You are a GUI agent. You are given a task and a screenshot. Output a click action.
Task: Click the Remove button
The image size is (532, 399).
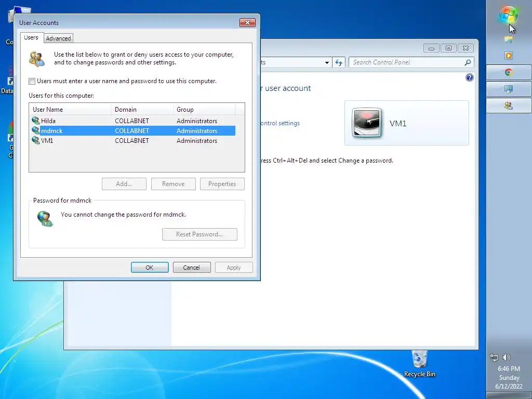click(174, 184)
